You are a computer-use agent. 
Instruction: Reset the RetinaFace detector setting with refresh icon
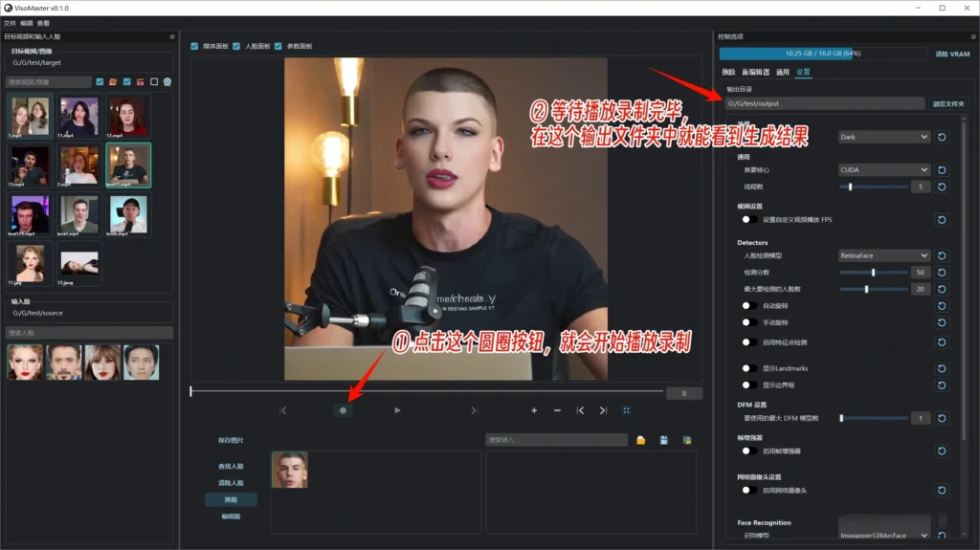[942, 255]
